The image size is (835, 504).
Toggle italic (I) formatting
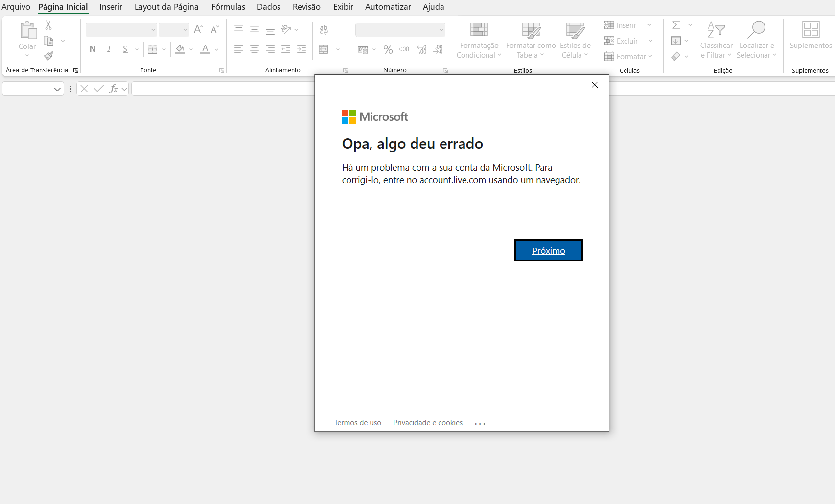click(109, 49)
